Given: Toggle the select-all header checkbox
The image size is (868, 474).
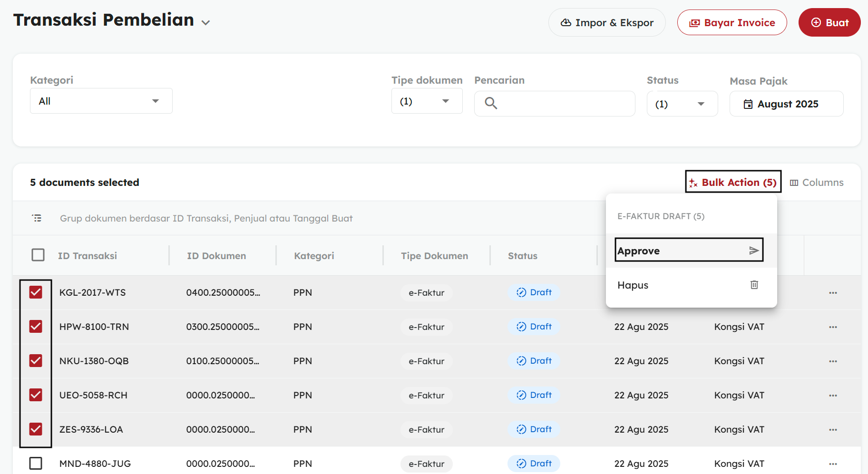Looking at the screenshot, I should 38,255.
